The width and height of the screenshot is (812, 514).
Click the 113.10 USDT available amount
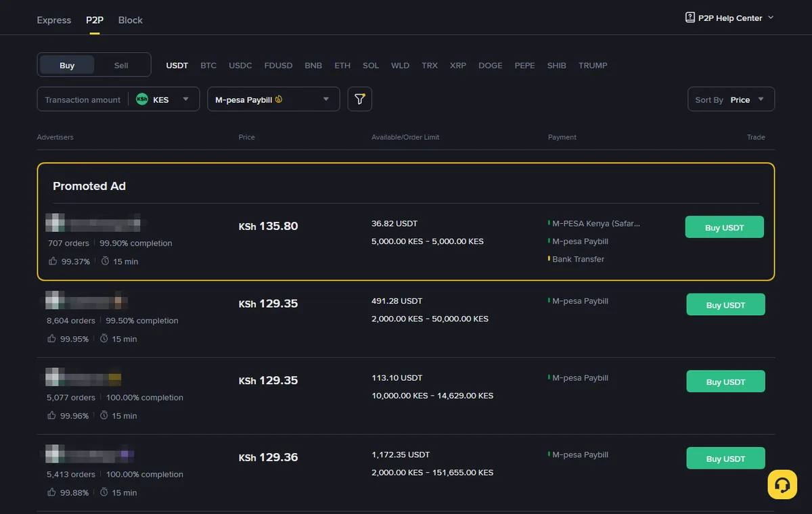[397, 378]
